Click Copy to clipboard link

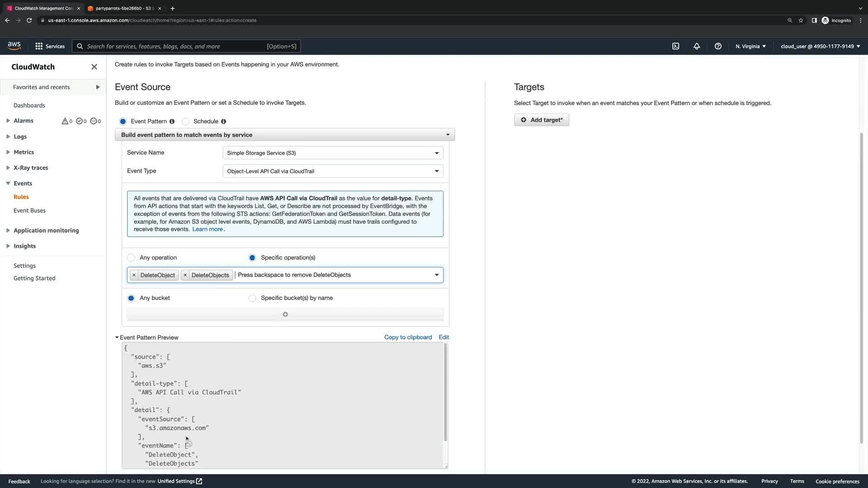tap(408, 337)
